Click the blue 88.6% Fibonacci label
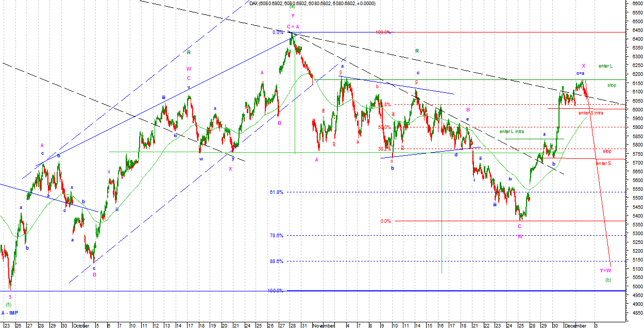This screenshot has height=328, width=644. [276, 261]
